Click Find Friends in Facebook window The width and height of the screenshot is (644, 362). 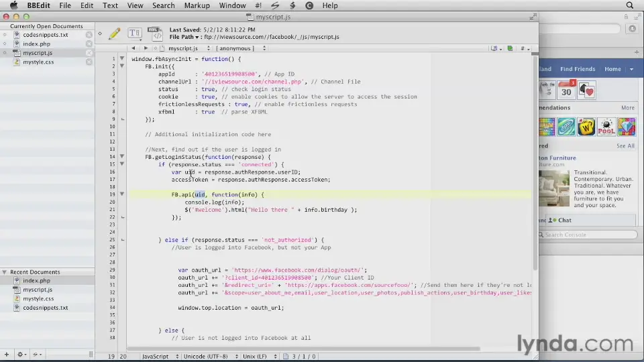tap(578, 69)
